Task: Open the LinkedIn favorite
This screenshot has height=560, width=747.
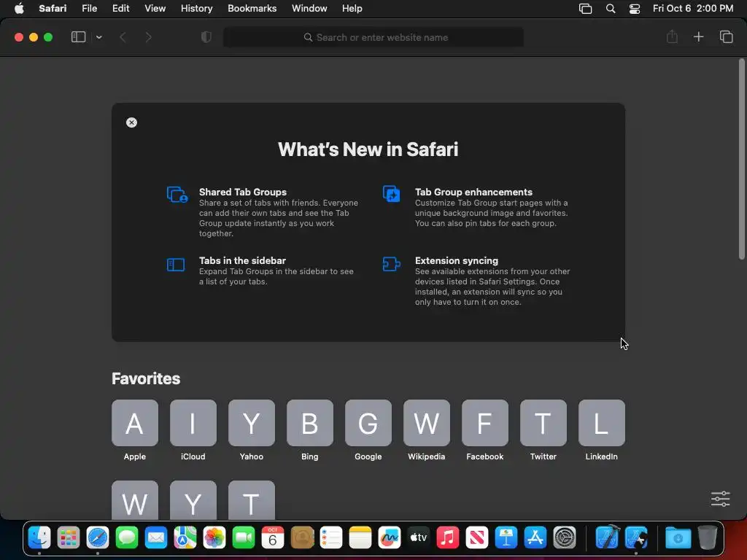Action: 602,430
